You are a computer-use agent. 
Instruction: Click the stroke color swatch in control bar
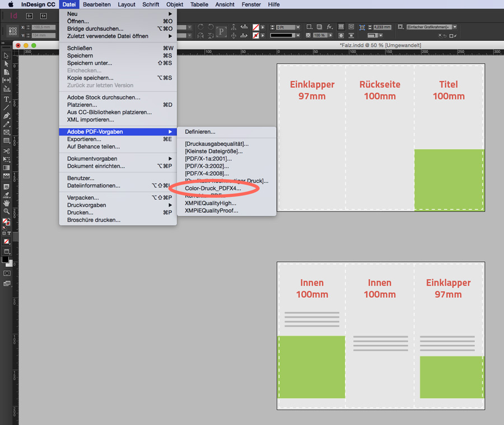(x=256, y=35)
